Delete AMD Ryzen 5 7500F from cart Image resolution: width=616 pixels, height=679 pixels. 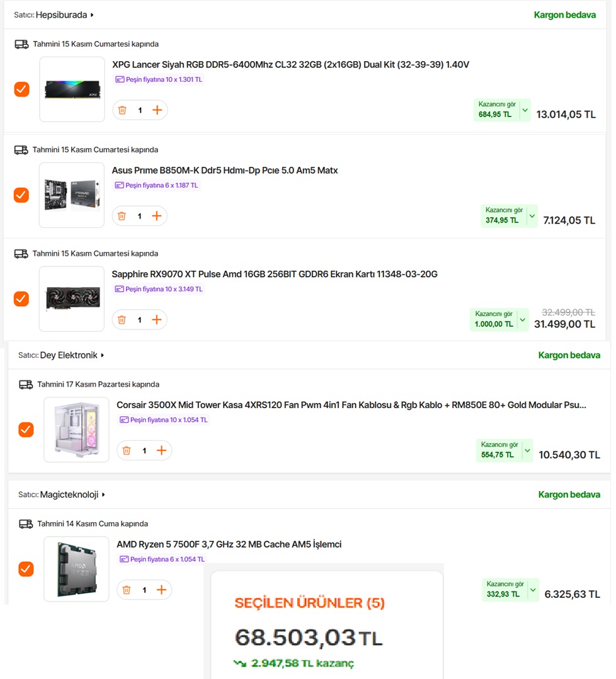(x=127, y=590)
